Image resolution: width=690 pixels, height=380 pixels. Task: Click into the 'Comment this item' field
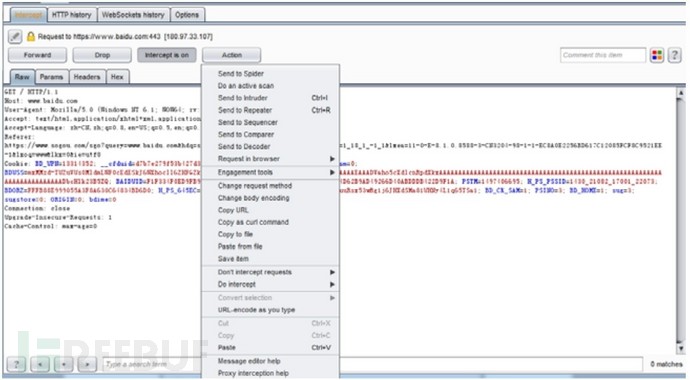(603, 55)
